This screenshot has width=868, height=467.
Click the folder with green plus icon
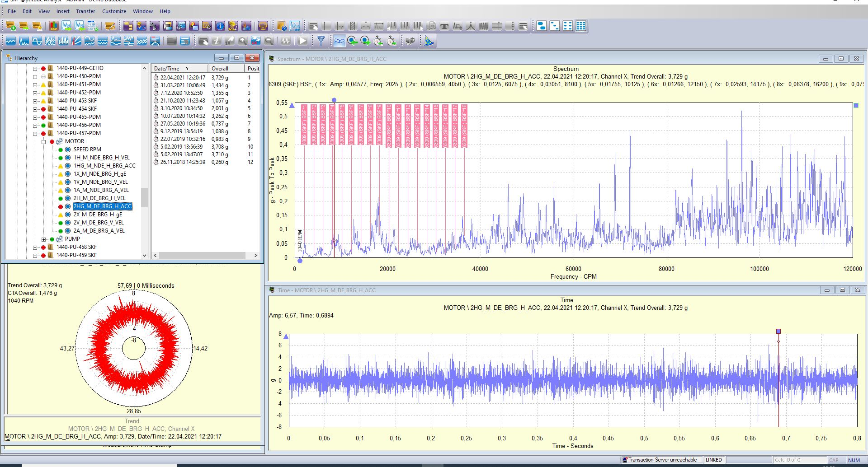(x=11, y=26)
